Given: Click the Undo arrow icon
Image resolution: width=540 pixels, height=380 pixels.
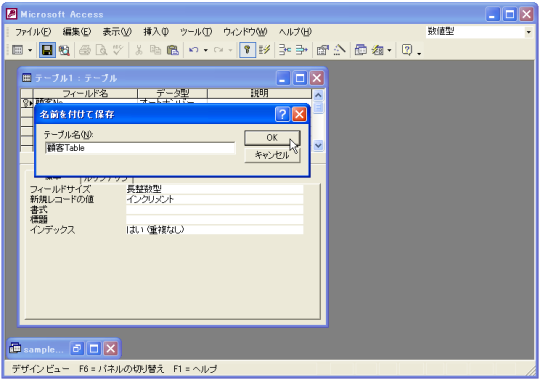Looking at the screenshot, I should pyautogui.click(x=194, y=50).
